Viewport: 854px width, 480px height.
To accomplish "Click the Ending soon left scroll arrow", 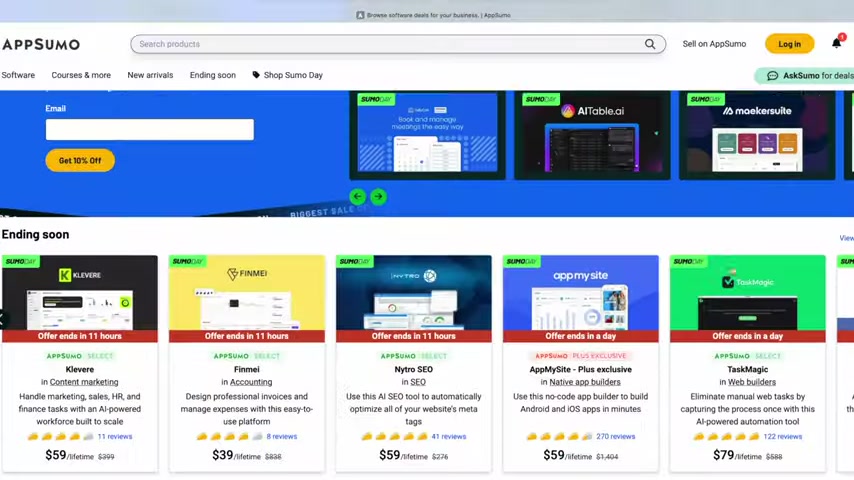I will tap(3, 319).
